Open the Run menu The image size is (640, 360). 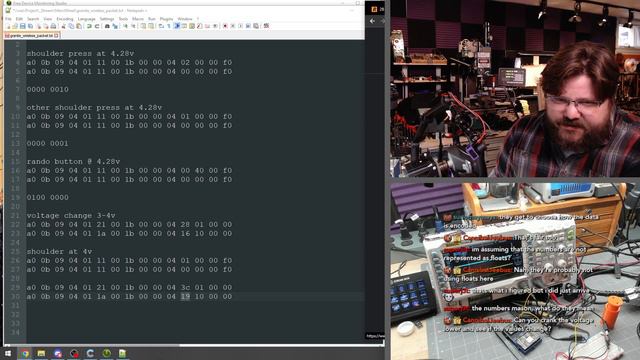tap(152, 19)
